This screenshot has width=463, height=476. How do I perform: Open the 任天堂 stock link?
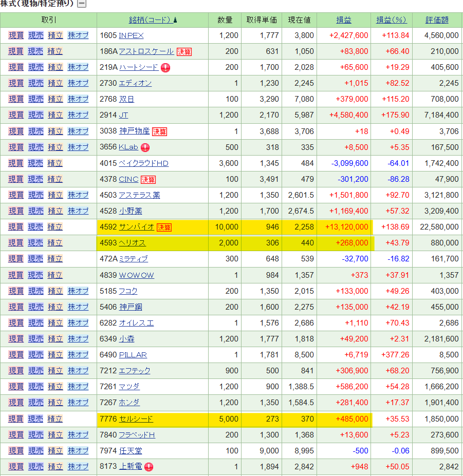tap(130, 451)
